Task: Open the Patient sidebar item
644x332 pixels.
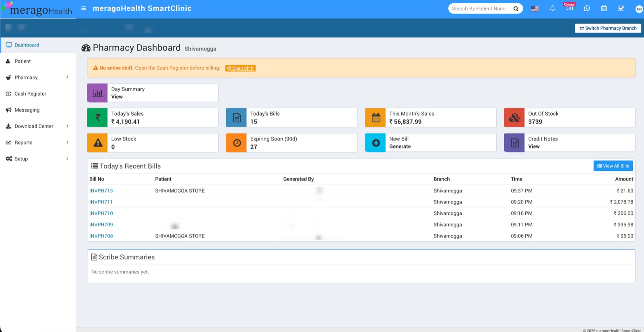Action: click(x=38, y=61)
